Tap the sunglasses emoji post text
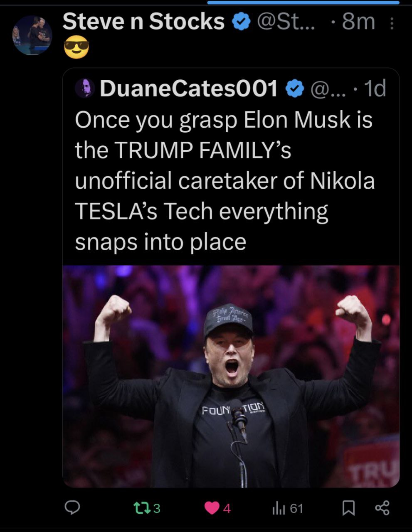This screenshot has width=412, height=532. click(76, 47)
